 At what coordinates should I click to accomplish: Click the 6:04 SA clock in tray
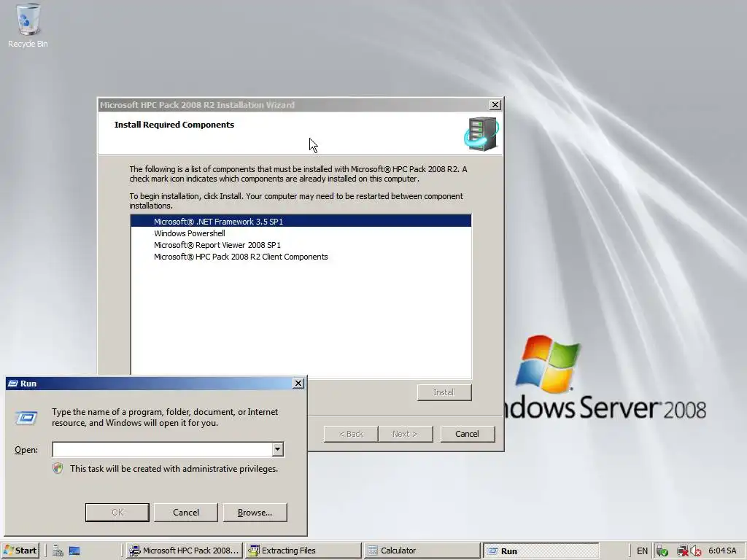(x=723, y=551)
